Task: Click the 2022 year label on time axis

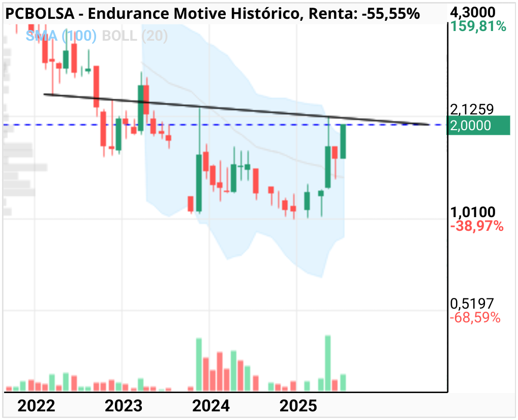Action: coord(36,406)
